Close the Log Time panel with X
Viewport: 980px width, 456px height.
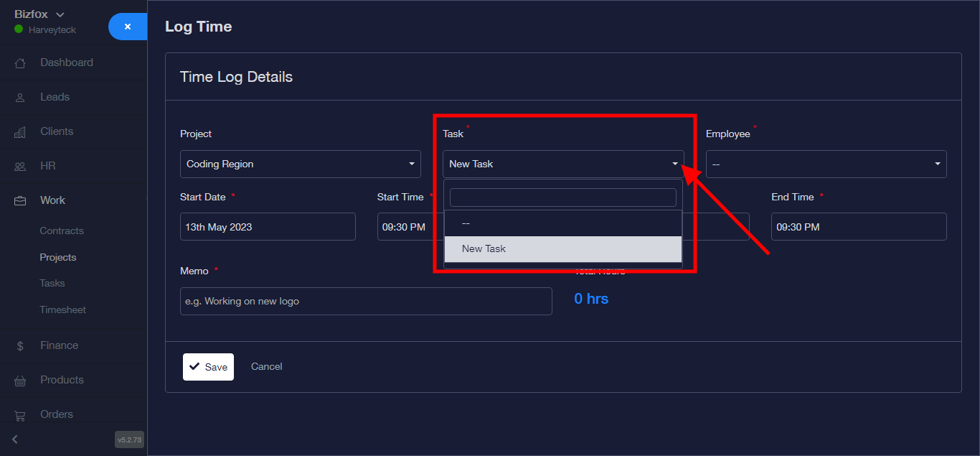click(x=128, y=27)
